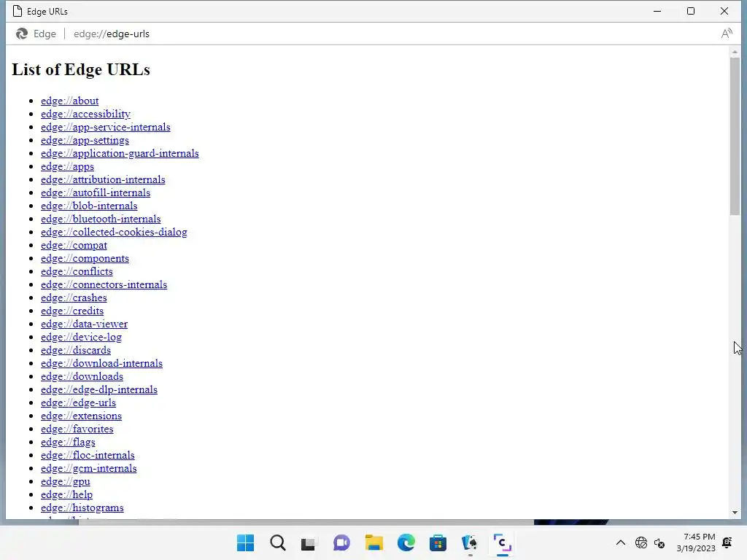
Task: Open the Solitaire app on taskbar
Action: point(470,542)
